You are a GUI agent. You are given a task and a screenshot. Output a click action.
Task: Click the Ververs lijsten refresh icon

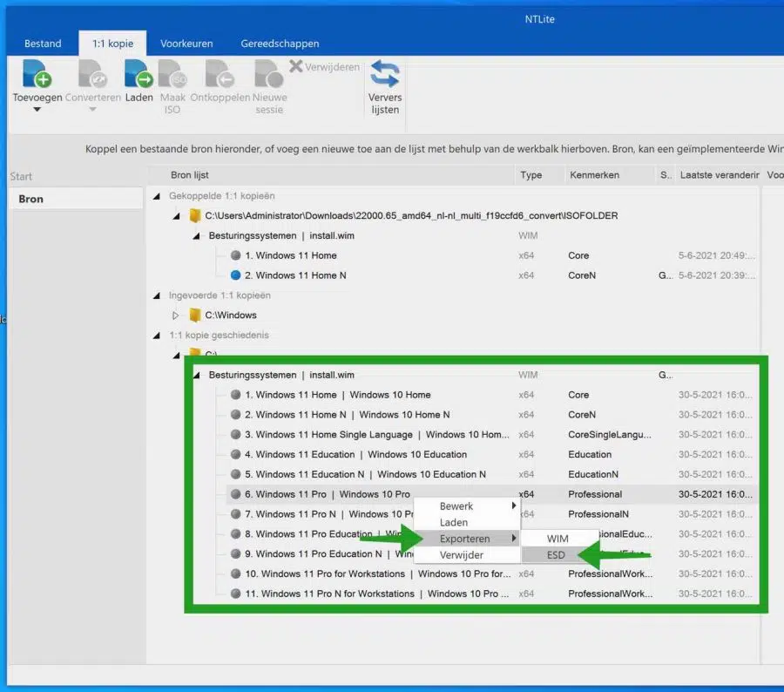point(384,73)
